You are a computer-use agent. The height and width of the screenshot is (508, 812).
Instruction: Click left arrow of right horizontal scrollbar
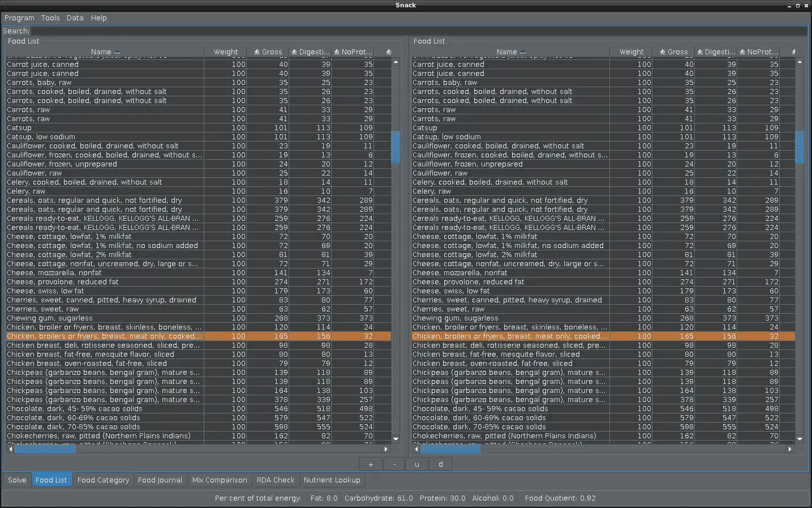point(417,449)
